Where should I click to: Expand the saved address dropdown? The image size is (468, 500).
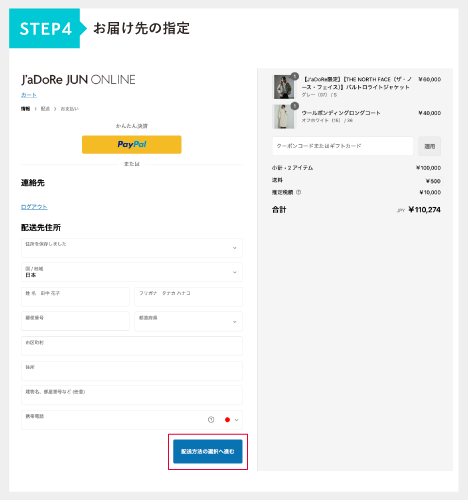(x=132, y=248)
